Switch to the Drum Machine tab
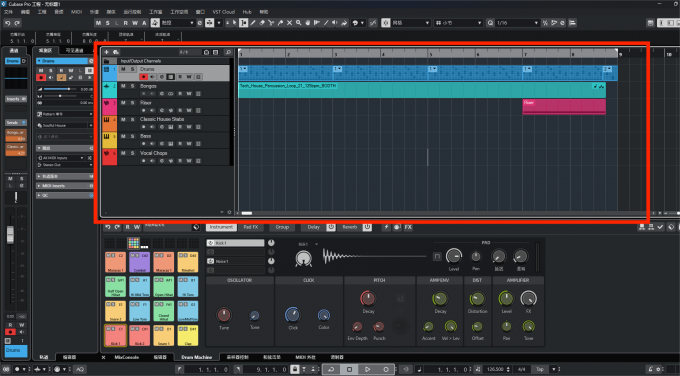Screen dimensions: 680x376 click(x=196, y=357)
